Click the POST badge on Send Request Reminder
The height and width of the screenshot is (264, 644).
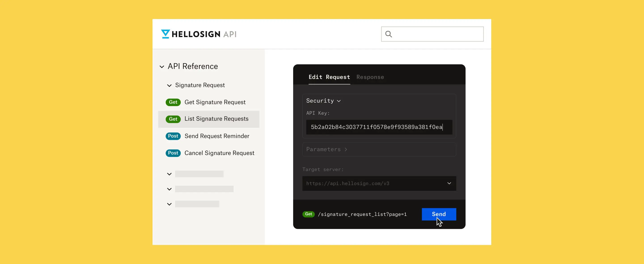pos(173,136)
